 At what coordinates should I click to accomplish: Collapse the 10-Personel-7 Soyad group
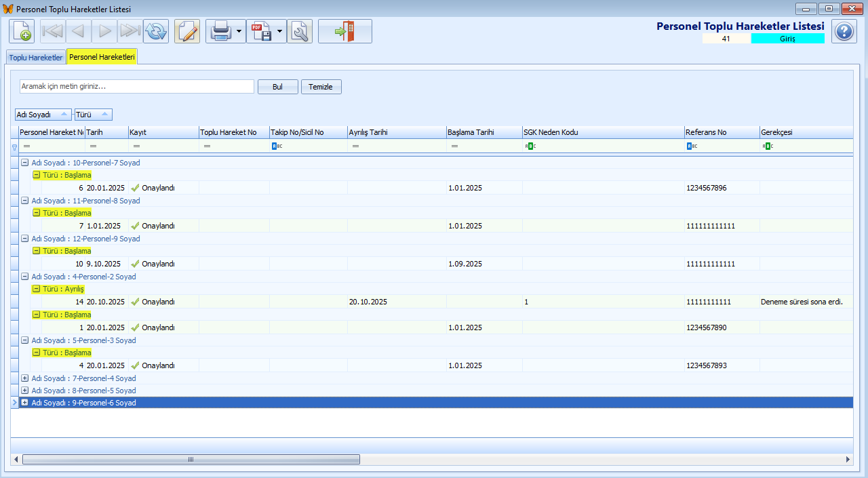pos(25,163)
